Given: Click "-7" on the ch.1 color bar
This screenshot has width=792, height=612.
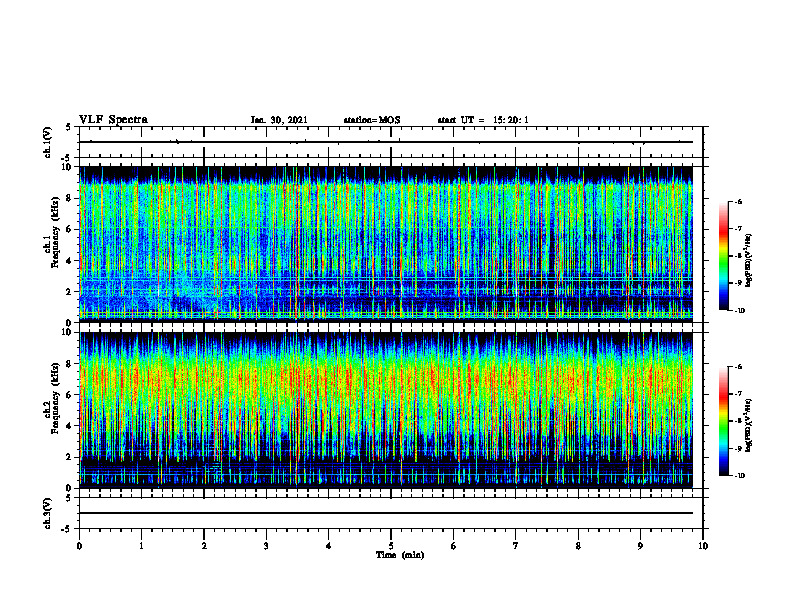Looking at the screenshot, I should point(738,229).
